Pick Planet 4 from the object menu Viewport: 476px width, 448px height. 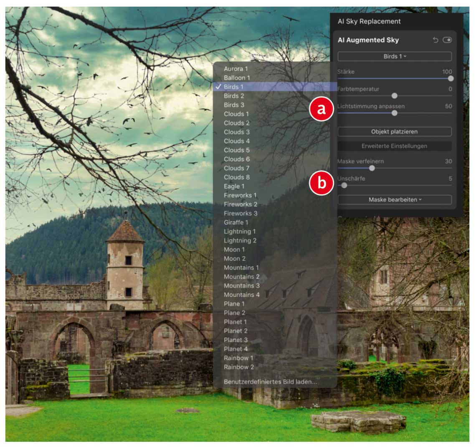pos(235,349)
